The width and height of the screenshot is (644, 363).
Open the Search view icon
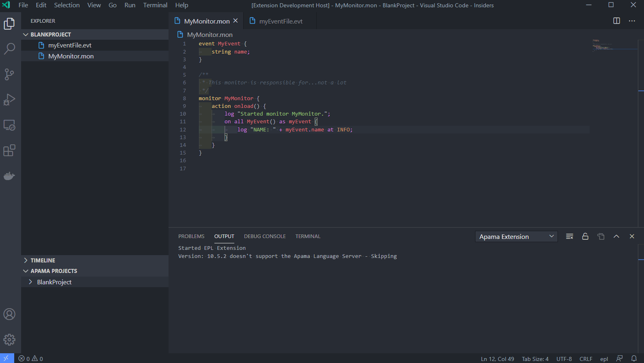[x=9, y=49]
